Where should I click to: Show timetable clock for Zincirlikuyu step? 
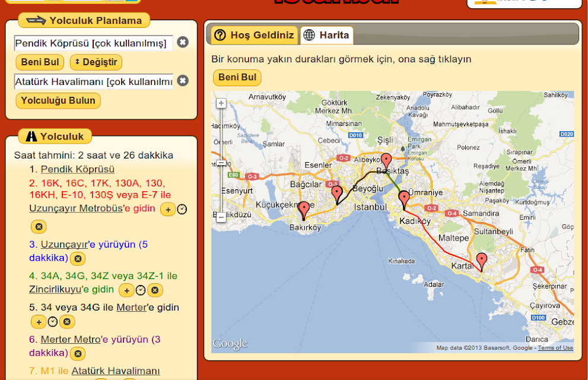(x=141, y=290)
